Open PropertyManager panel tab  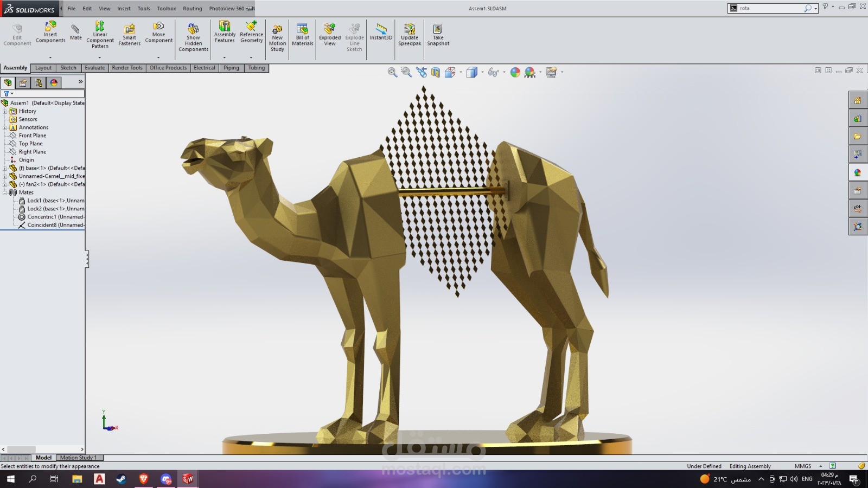click(x=23, y=83)
